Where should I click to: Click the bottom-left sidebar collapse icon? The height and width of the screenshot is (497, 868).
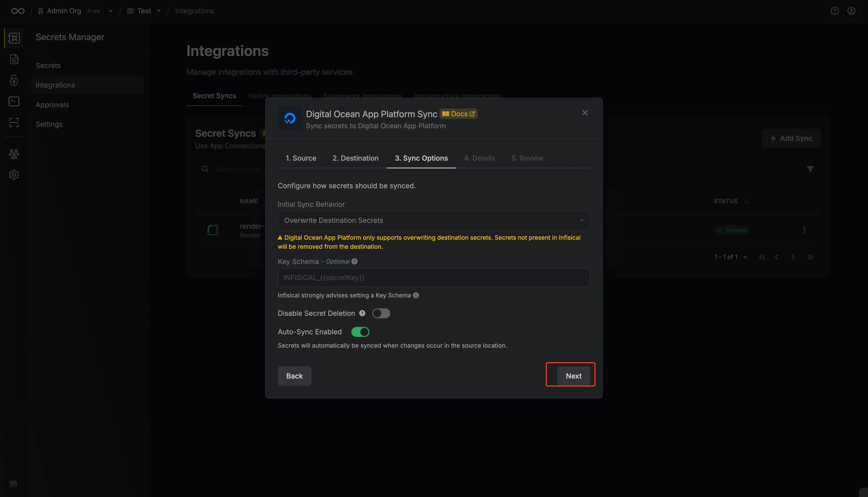[14, 483]
